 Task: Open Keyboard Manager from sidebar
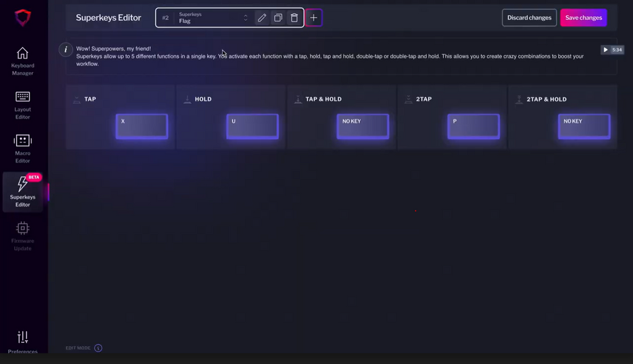point(23,61)
